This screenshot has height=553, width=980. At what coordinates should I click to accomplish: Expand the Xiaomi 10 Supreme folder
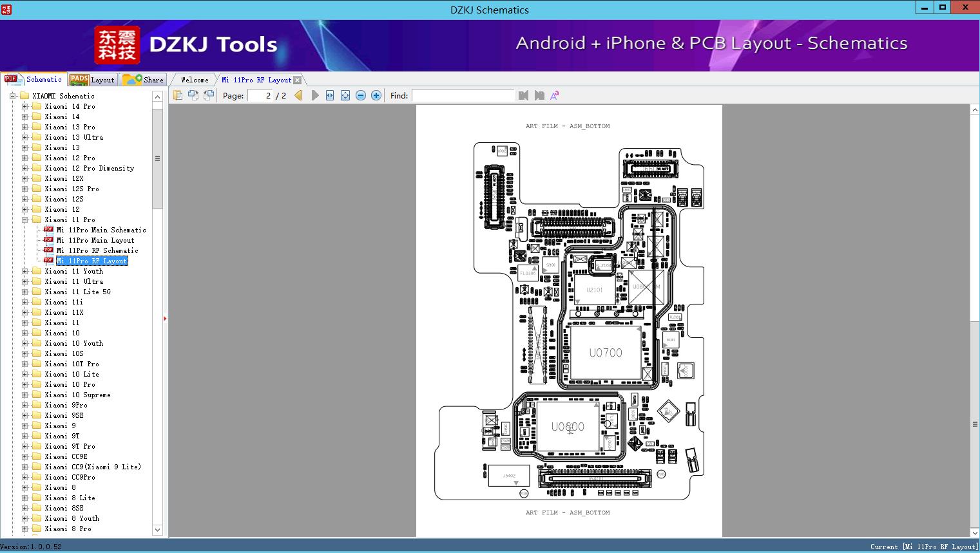click(x=25, y=395)
